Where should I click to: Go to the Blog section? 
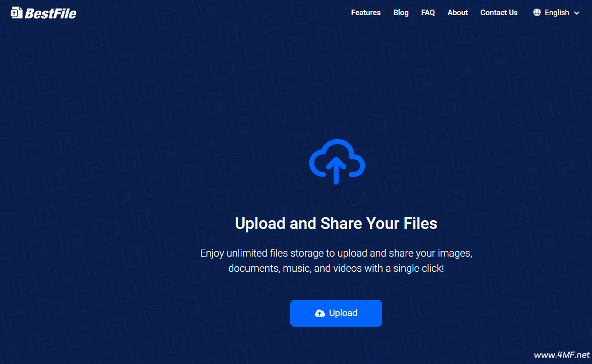401,13
